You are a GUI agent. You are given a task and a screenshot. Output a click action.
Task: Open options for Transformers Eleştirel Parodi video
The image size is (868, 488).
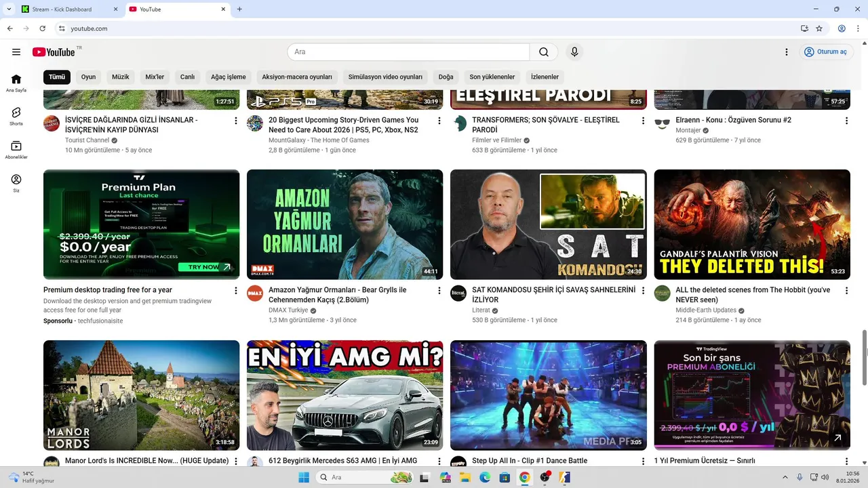pyautogui.click(x=643, y=121)
